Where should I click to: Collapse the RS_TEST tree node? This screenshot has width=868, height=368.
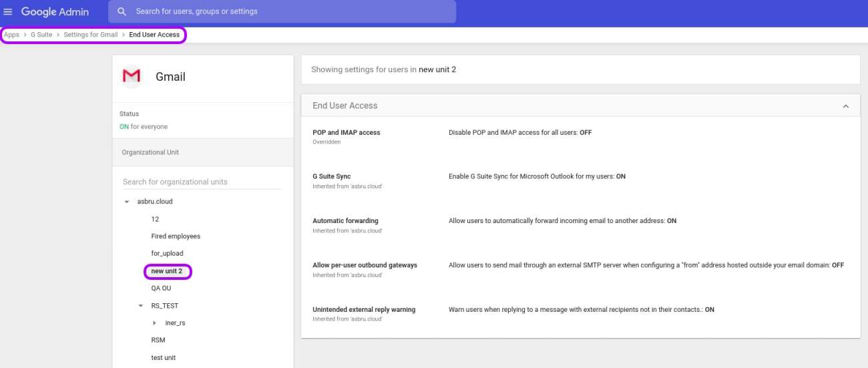[x=141, y=306]
